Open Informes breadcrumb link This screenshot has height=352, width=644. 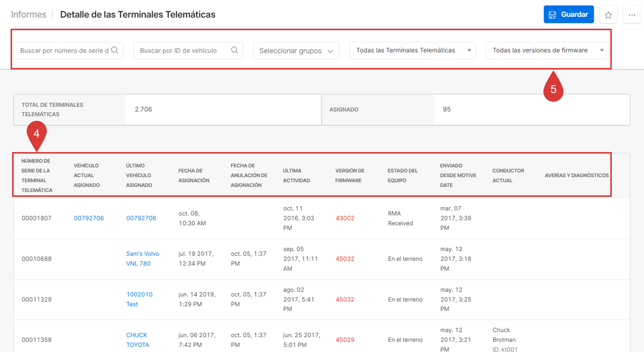29,15
